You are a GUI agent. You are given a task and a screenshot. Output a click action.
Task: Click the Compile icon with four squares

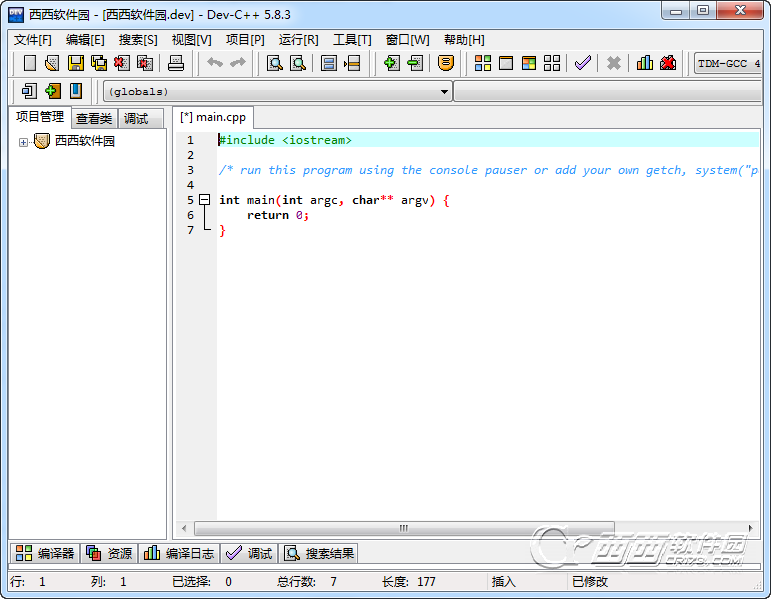pyautogui.click(x=483, y=63)
